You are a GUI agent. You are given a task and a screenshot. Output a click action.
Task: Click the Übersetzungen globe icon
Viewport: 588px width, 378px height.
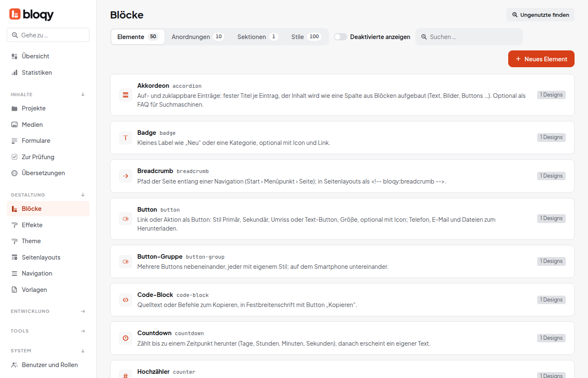click(14, 173)
